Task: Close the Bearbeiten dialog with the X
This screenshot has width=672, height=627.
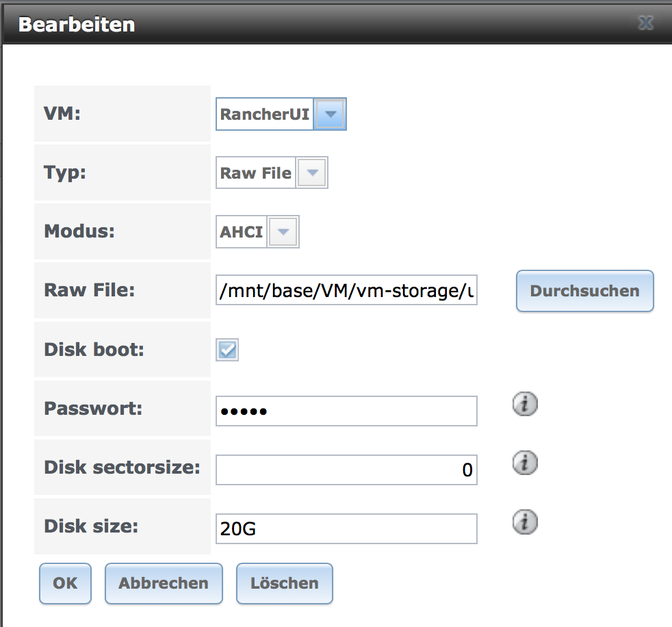Action: pyautogui.click(x=645, y=23)
